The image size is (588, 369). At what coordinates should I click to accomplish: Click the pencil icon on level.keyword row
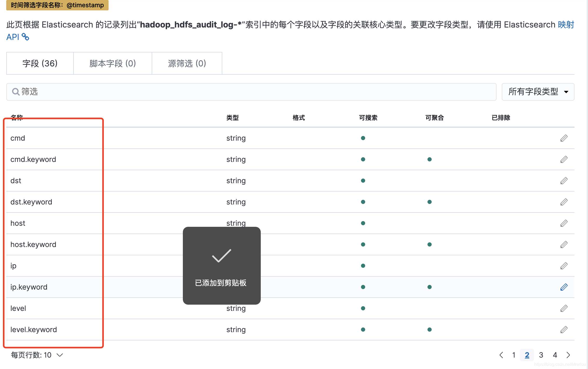[x=564, y=329]
